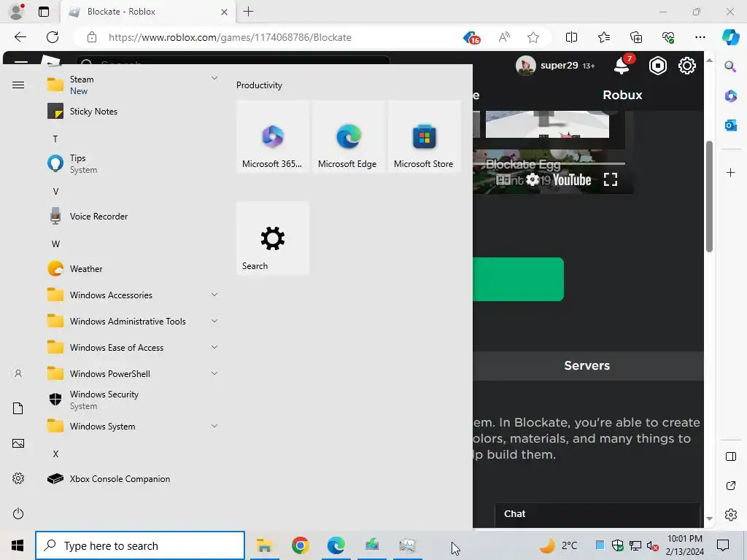Open the Robux icon in Roblox header
Screen dimensions: 747x560
coord(657,66)
